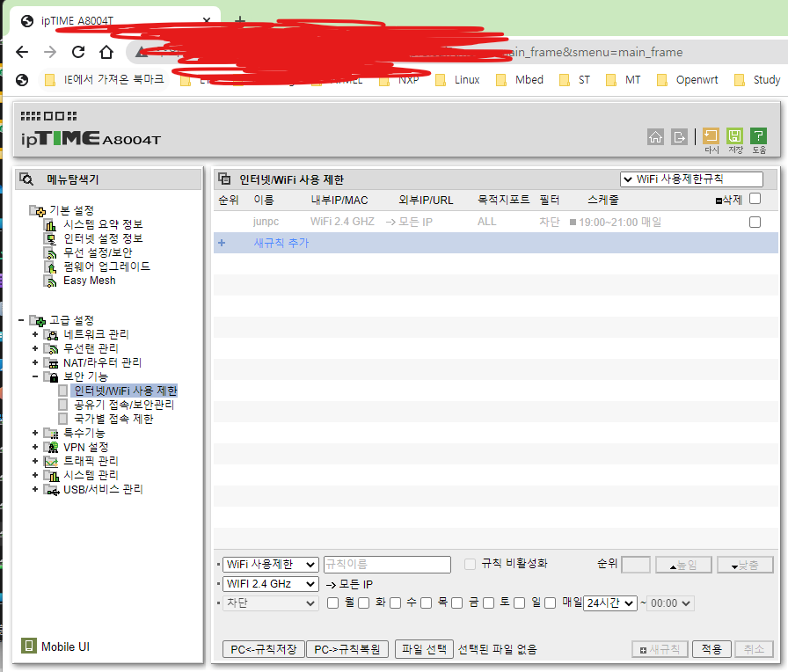Open 공유기 접속/보안관리 menu item
The height and width of the screenshot is (672, 788).
[x=124, y=405]
